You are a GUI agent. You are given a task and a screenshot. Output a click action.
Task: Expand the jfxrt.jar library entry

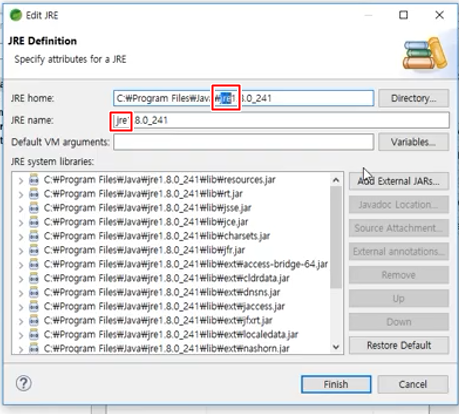tap(21, 321)
